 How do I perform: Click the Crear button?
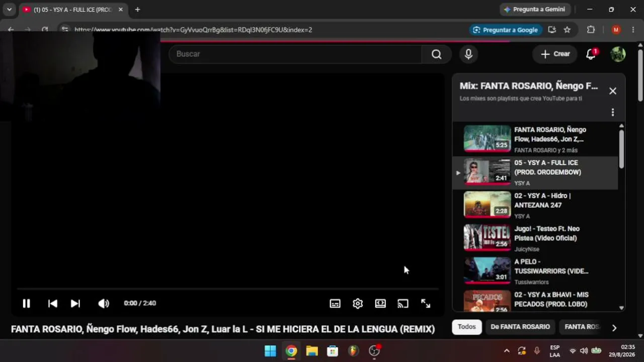[x=555, y=54]
